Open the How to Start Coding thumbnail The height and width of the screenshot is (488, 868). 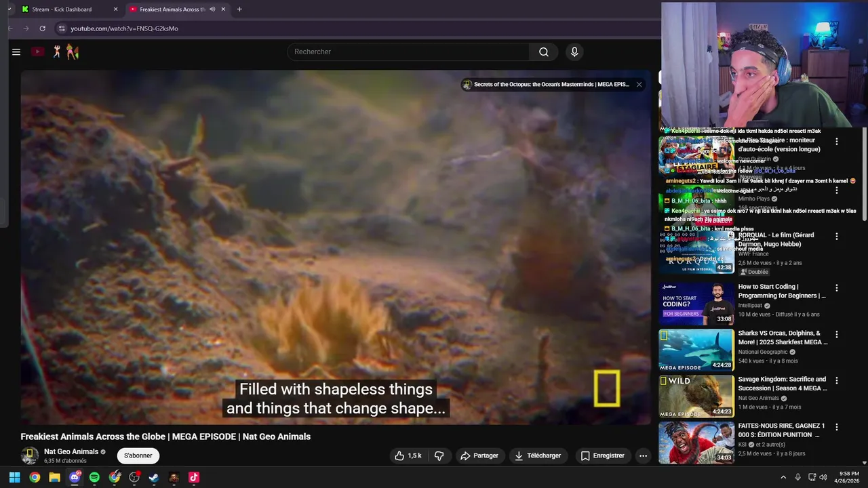point(696,304)
